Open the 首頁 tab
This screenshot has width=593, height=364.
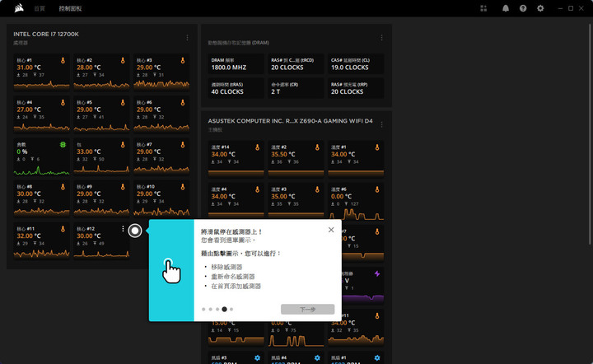click(x=40, y=8)
